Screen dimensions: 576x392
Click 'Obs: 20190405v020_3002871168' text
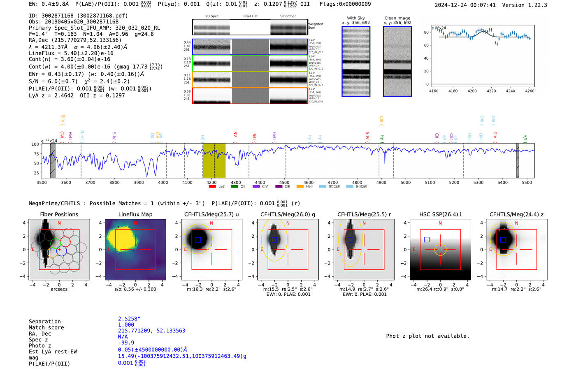(x=74, y=22)
